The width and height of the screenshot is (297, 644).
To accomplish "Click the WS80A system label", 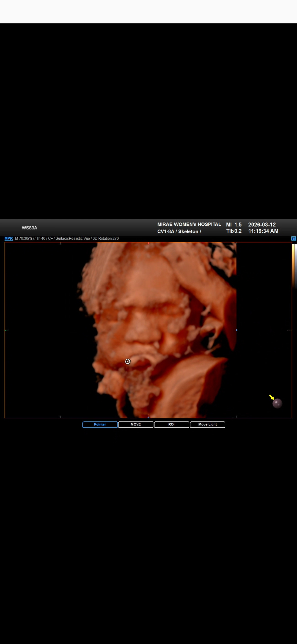I will [x=29, y=228].
